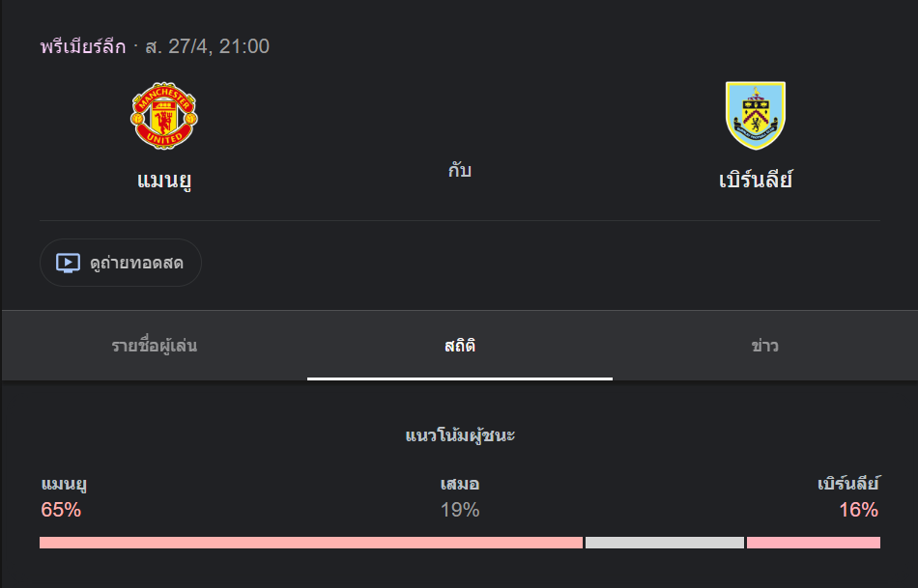Click the play symbol inside the stream icon
This screenshot has width=918, height=588.
point(69,262)
